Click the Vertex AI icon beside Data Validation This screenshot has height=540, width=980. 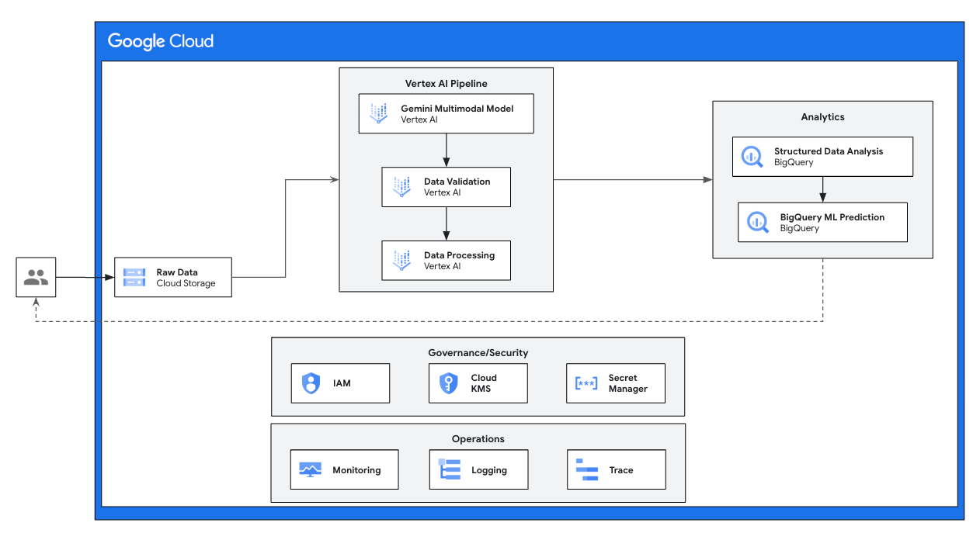coord(401,187)
